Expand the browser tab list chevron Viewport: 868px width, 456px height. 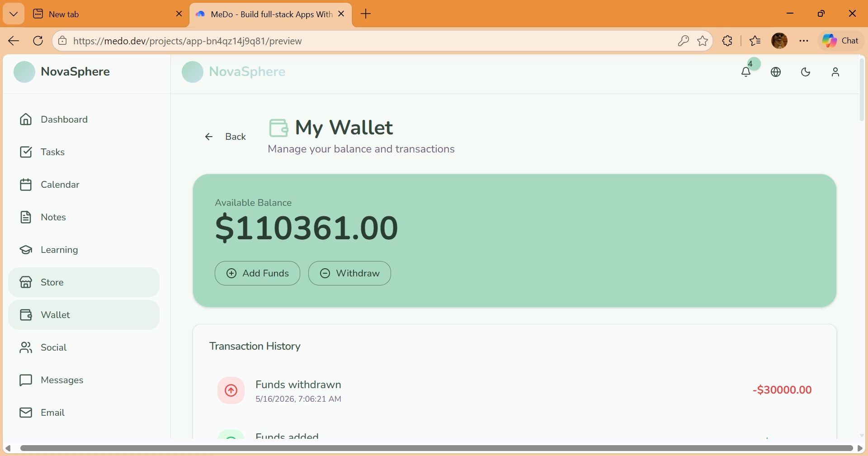(x=14, y=14)
